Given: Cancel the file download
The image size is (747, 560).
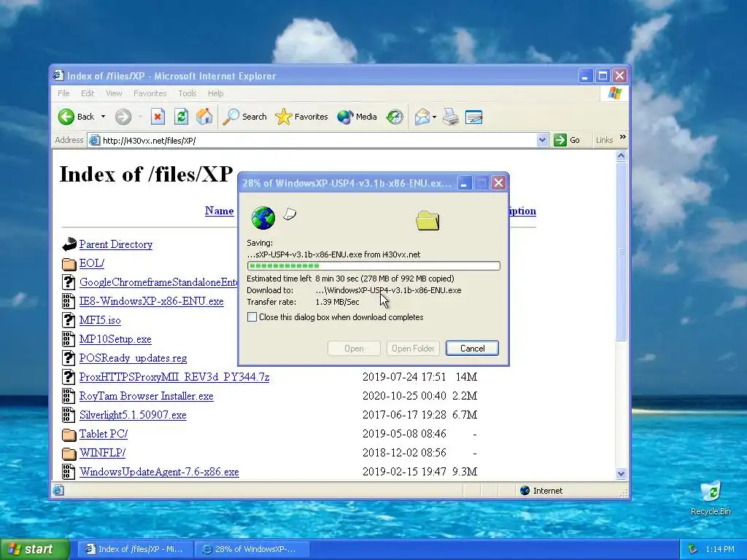Looking at the screenshot, I should [472, 348].
